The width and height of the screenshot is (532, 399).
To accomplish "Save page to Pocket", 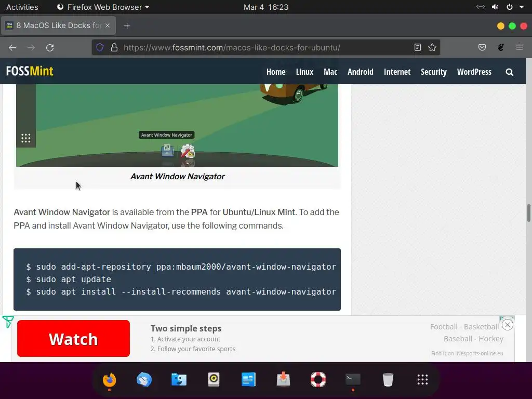I will [482, 47].
